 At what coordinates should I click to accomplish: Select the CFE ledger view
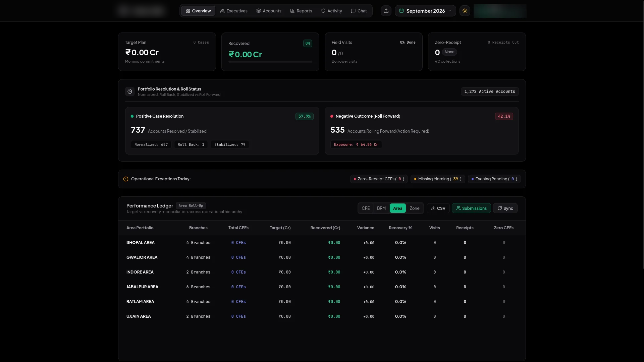click(366, 208)
